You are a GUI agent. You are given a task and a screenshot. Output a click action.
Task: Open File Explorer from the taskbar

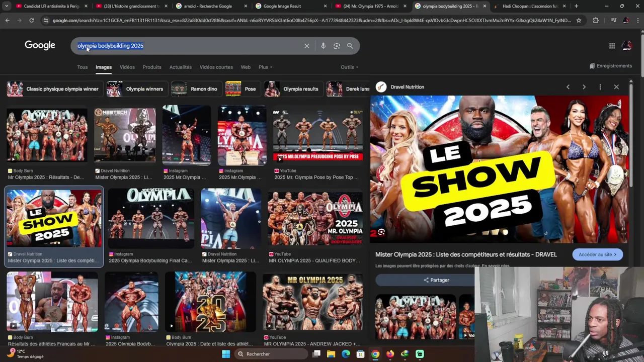tap(331, 354)
